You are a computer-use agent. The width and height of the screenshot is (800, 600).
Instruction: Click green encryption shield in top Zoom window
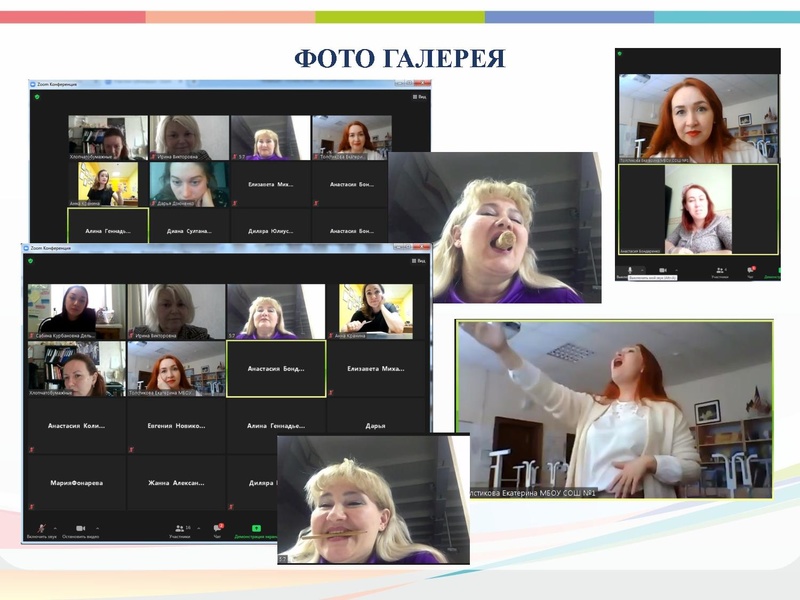click(x=37, y=97)
